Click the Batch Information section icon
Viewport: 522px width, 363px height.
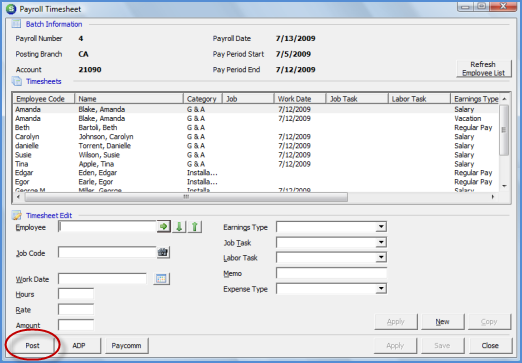point(16,24)
